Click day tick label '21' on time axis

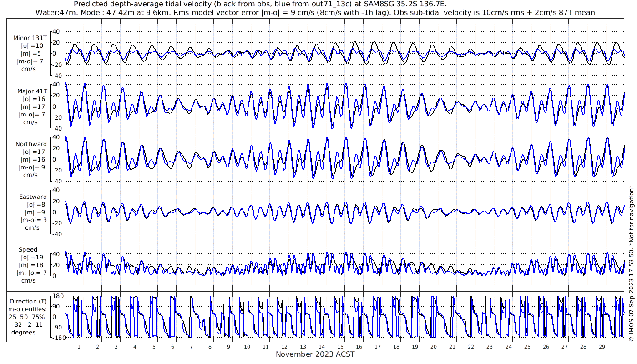click(452, 346)
